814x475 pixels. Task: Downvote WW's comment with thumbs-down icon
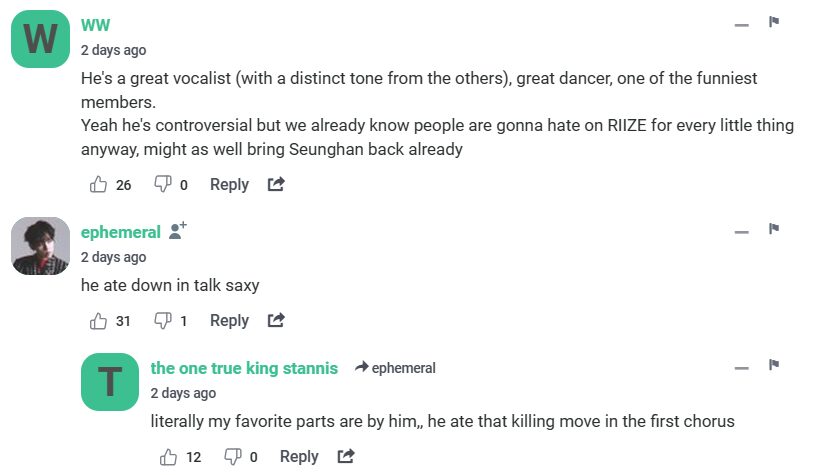(162, 184)
